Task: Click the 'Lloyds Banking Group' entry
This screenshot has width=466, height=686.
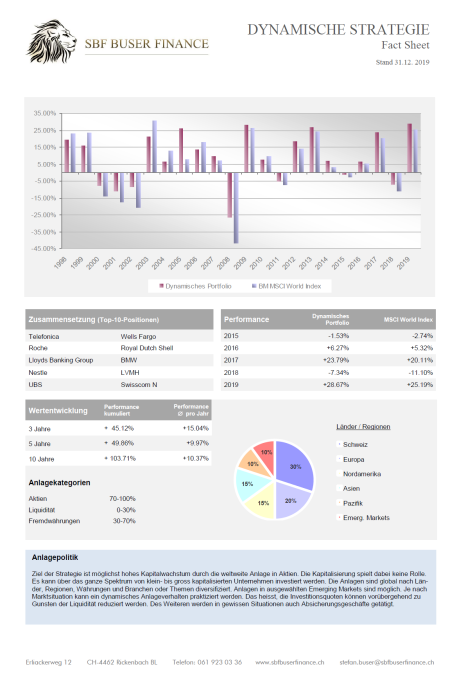Action: point(61,360)
